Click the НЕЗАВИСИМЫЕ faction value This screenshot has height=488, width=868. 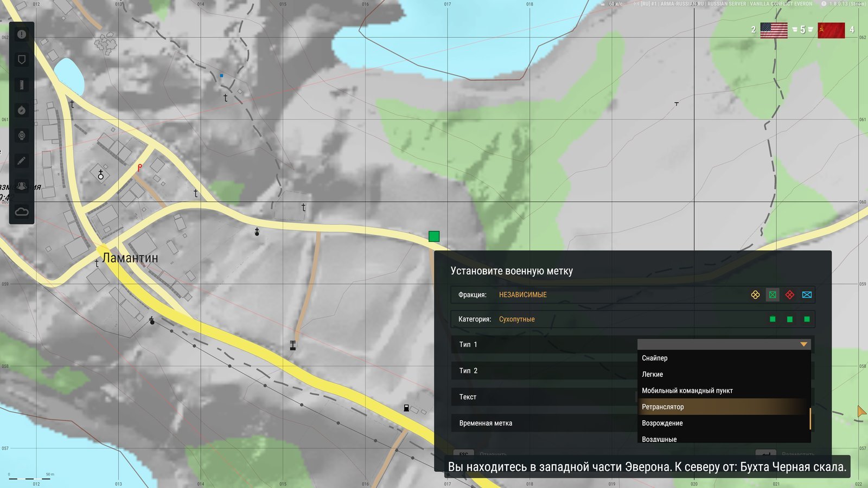pyautogui.click(x=523, y=295)
